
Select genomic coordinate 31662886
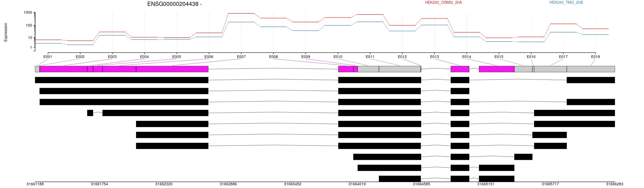tap(228, 184)
